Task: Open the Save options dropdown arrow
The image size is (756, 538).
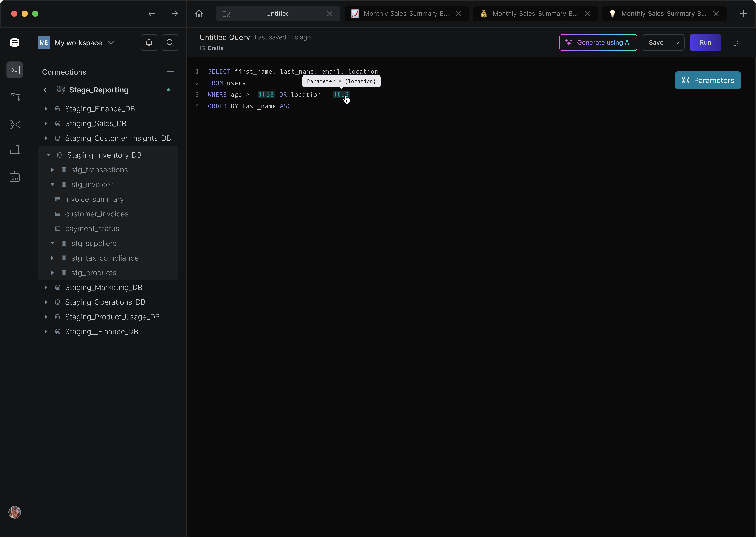Action: click(677, 42)
